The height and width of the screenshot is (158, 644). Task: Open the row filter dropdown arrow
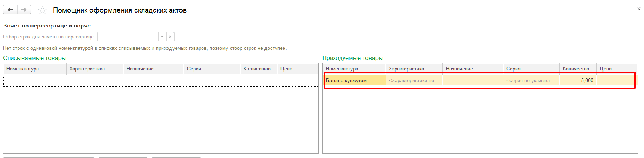tap(162, 37)
